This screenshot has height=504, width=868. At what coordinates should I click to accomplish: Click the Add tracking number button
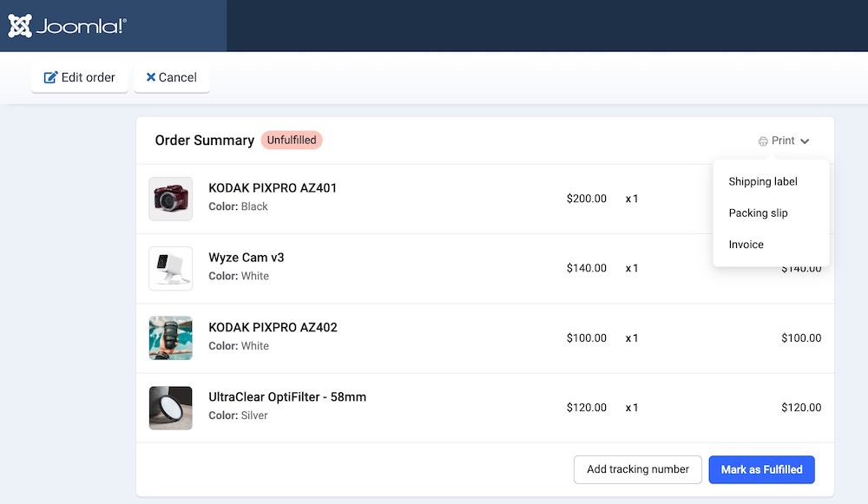pos(637,469)
